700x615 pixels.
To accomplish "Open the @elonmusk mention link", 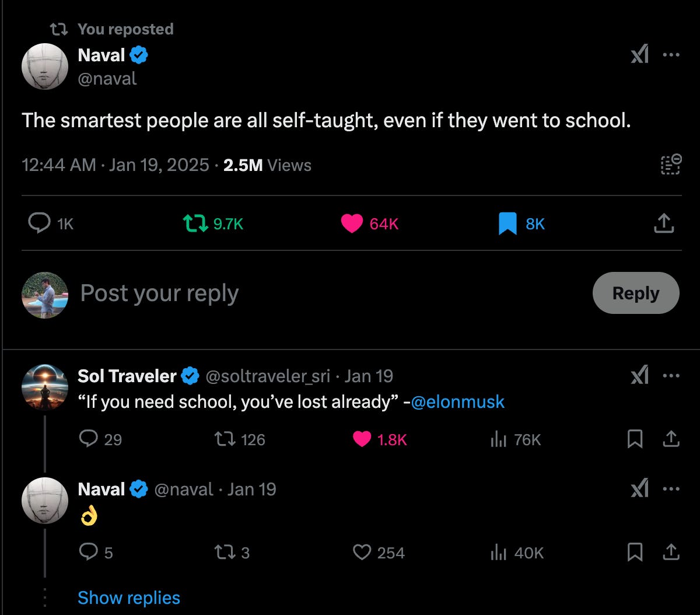I will click(457, 402).
